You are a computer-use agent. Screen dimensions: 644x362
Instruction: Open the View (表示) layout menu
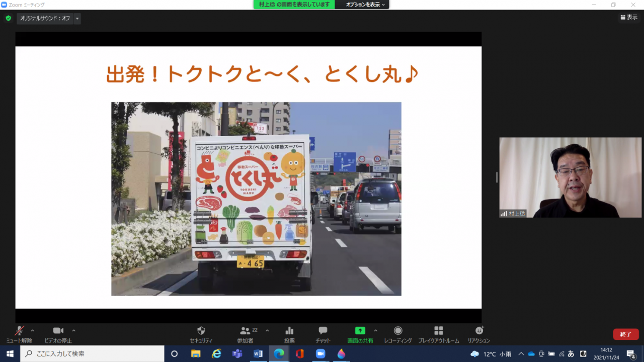tap(629, 17)
